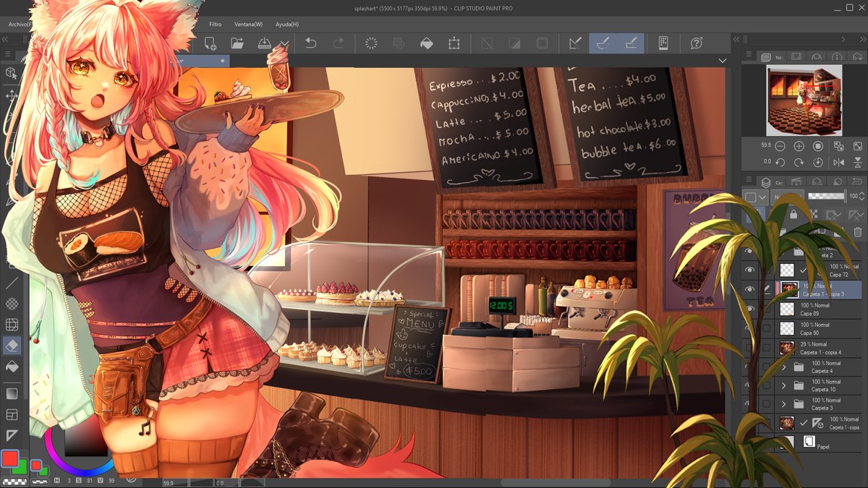
Task: Click the Undo arrow in the command bar
Action: coord(311,43)
